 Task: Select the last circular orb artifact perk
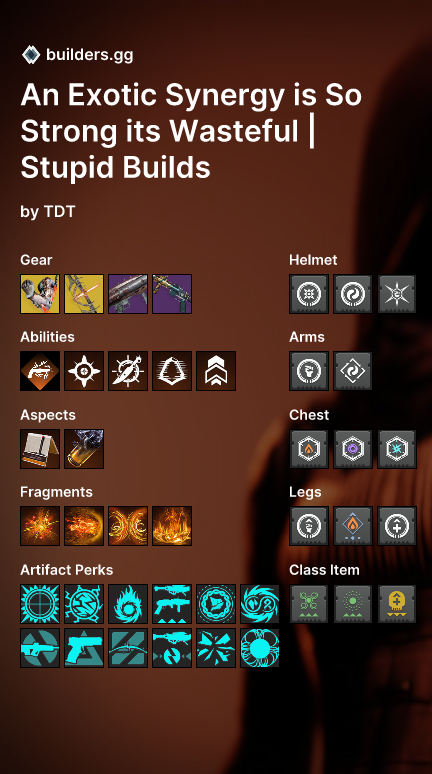coord(260,648)
